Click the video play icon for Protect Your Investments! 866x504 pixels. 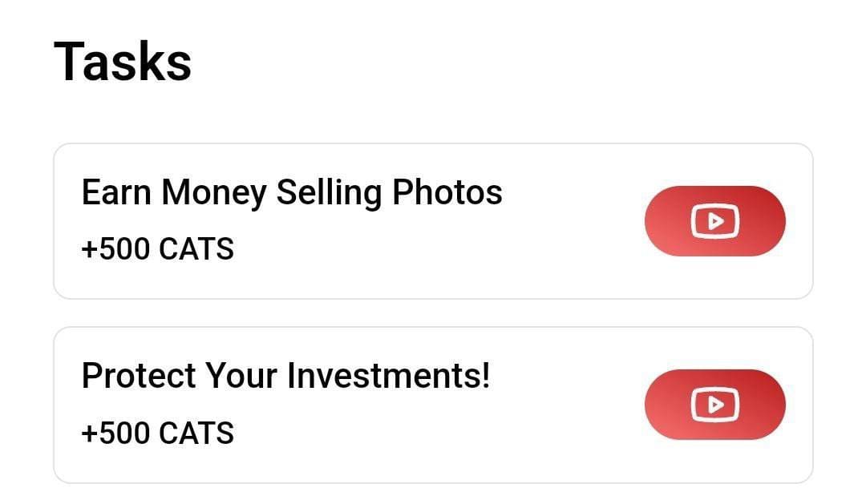click(x=714, y=404)
